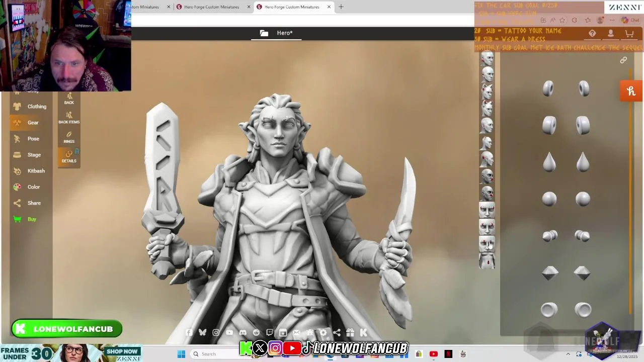
Task: Select the Back Items subcategory
Action: click(69, 118)
